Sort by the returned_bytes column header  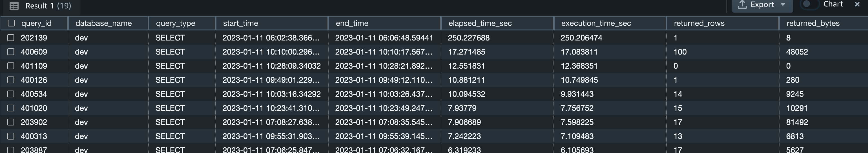pos(813,23)
